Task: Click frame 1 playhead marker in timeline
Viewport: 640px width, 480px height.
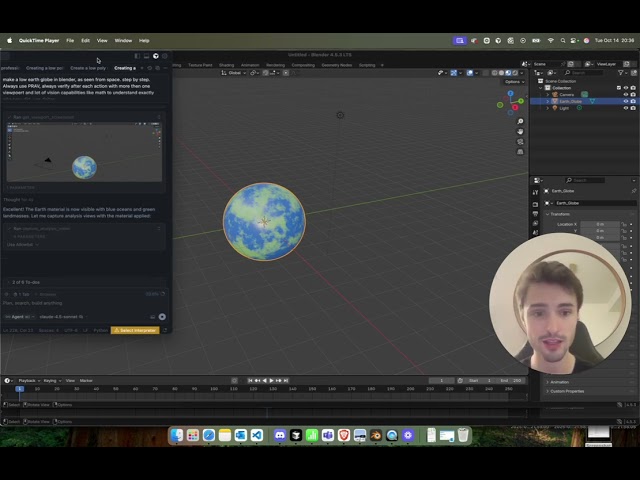Action: [x=19, y=389]
